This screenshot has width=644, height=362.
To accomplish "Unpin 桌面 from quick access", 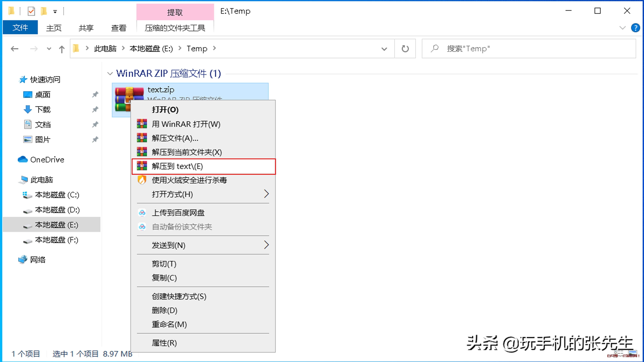I will (95, 94).
